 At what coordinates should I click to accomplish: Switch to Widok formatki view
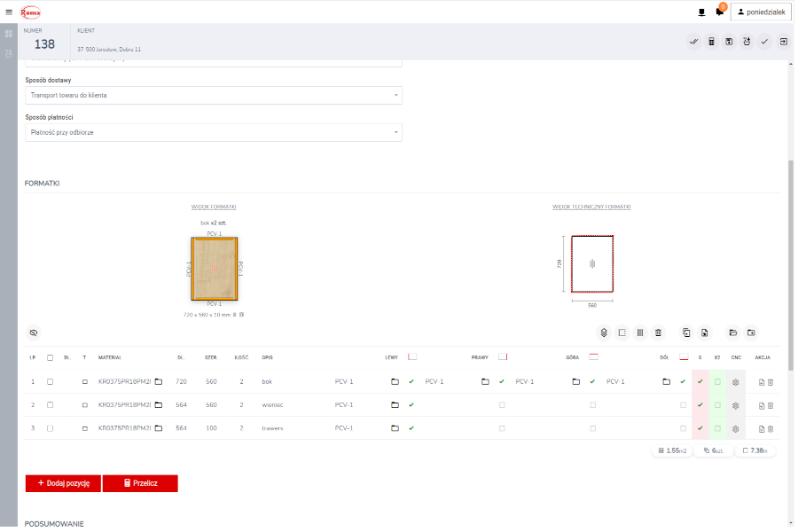click(x=214, y=207)
